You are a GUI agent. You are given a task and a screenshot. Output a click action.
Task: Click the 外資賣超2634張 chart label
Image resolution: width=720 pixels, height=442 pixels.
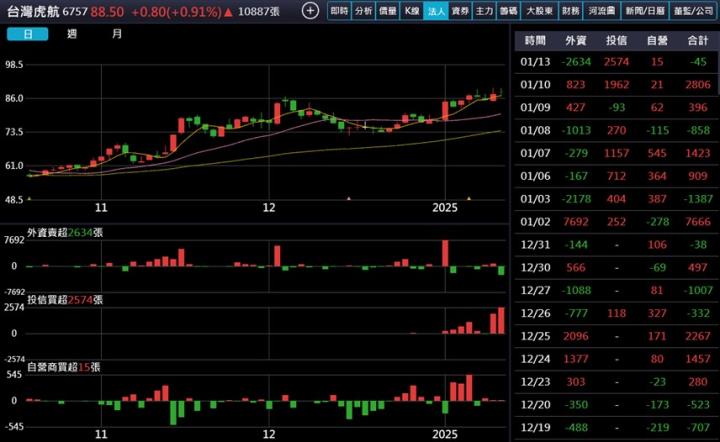pyautogui.click(x=65, y=232)
